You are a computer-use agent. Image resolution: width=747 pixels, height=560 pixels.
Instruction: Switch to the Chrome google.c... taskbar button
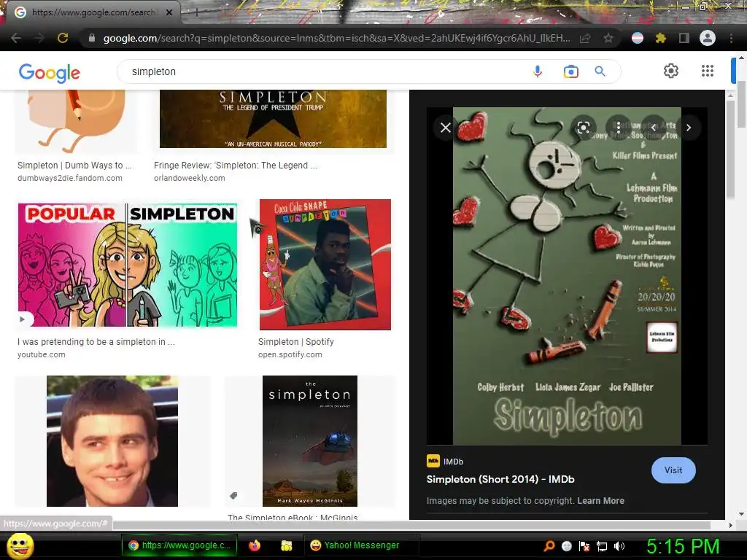click(x=180, y=545)
